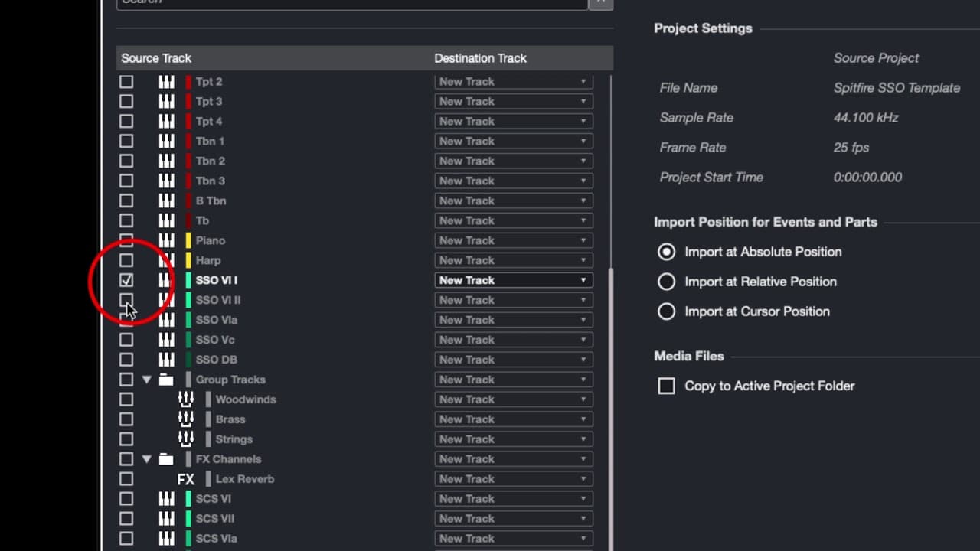Viewport: 980px width, 551px height.
Task: Click the instrument icon of Tpt 2
Action: pos(166,81)
